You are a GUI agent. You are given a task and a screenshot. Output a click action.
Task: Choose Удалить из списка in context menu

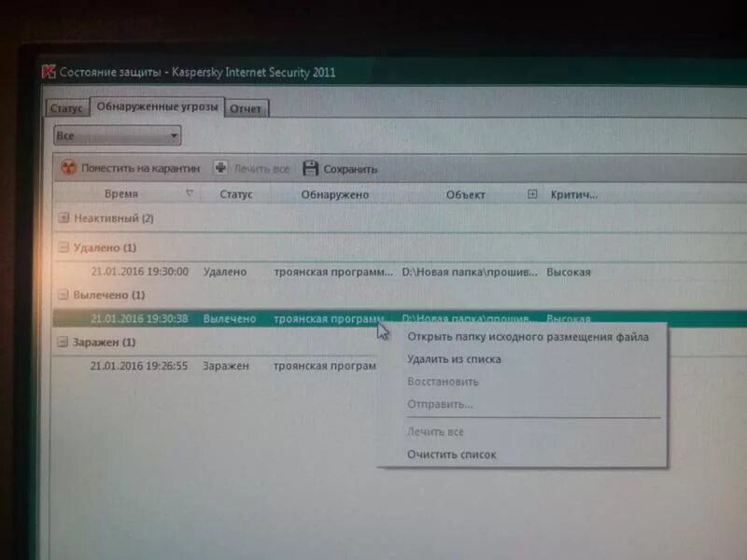coord(454,359)
